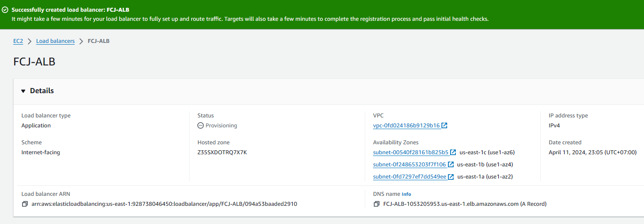Click the Application load balancer type value
Image resolution: width=644 pixels, height=224 pixels.
click(x=36, y=126)
